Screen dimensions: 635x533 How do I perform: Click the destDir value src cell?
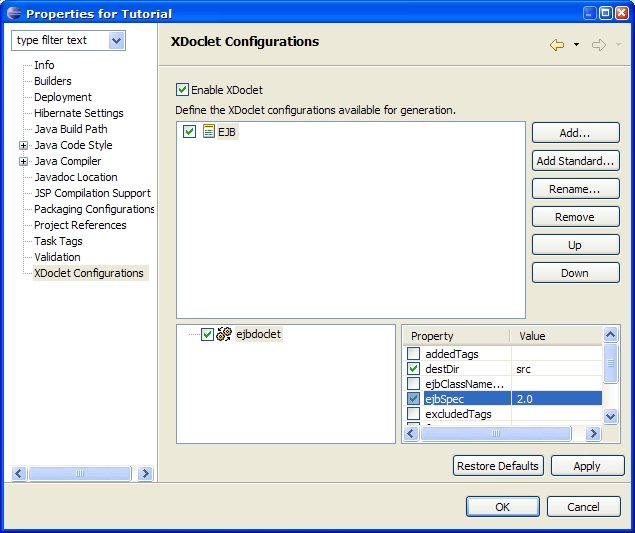(x=557, y=369)
